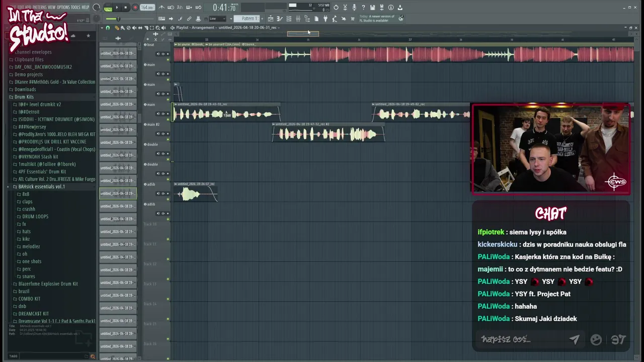The height and width of the screenshot is (362, 644).
Task: Open the shopping cart icon
Action: coord(353,19)
